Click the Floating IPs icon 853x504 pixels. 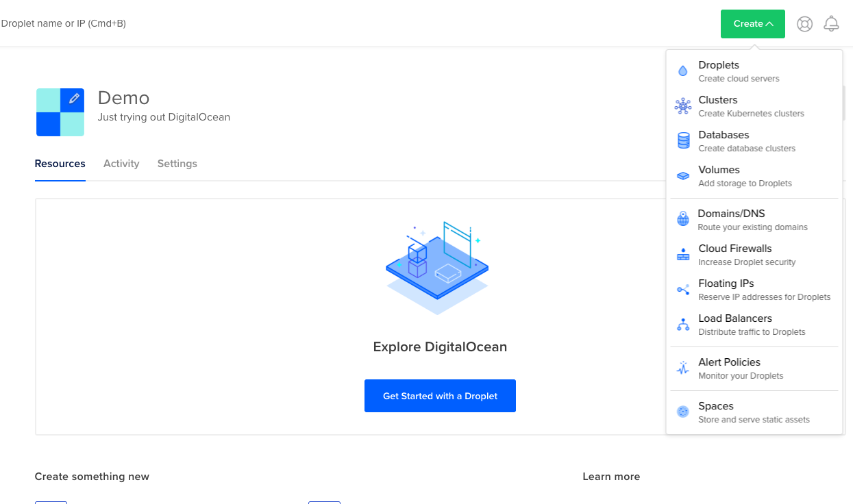click(683, 290)
